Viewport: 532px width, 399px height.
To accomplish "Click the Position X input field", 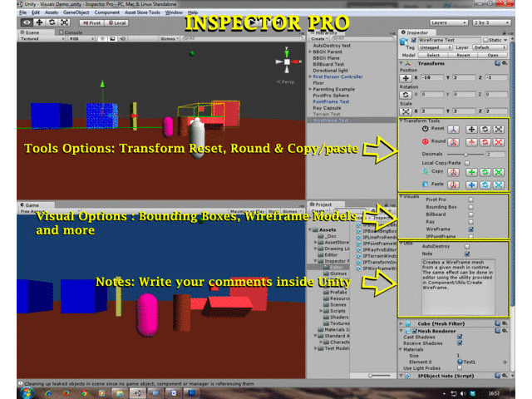I will pos(432,77).
